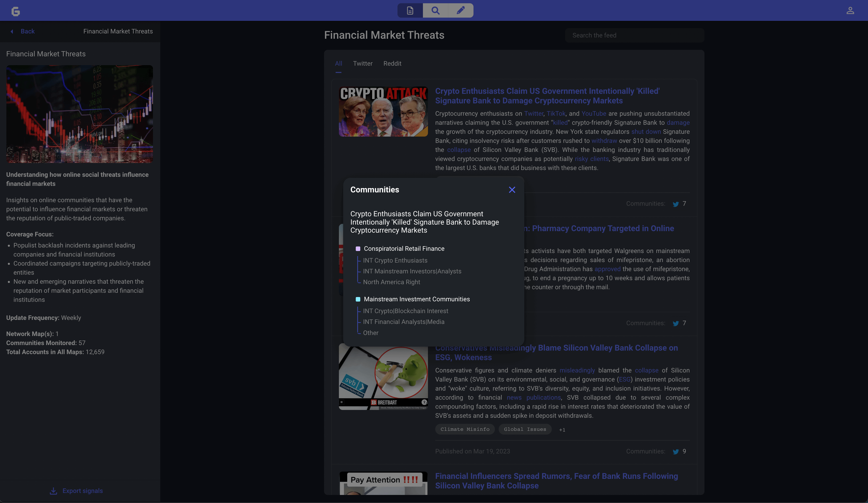Close the Communities popup
Image resolution: width=868 pixels, height=503 pixels.
pyautogui.click(x=512, y=190)
